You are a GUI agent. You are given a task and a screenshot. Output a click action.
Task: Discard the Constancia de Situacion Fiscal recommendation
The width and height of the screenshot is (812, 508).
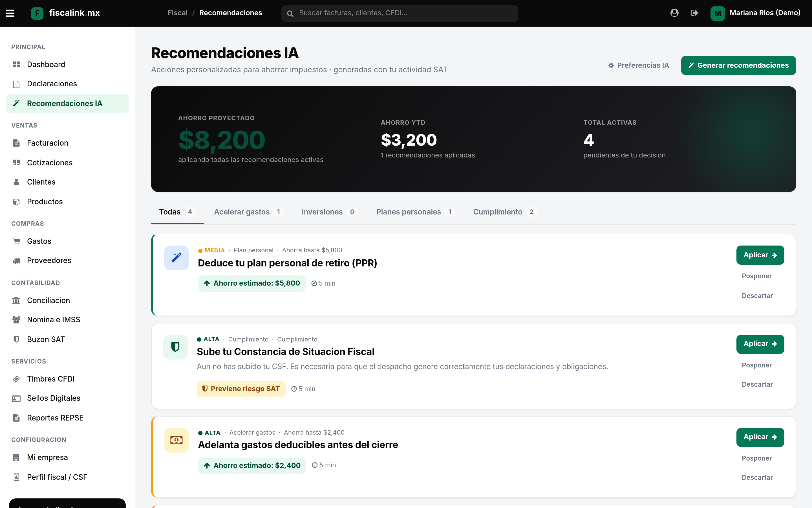[x=757, y=384]
